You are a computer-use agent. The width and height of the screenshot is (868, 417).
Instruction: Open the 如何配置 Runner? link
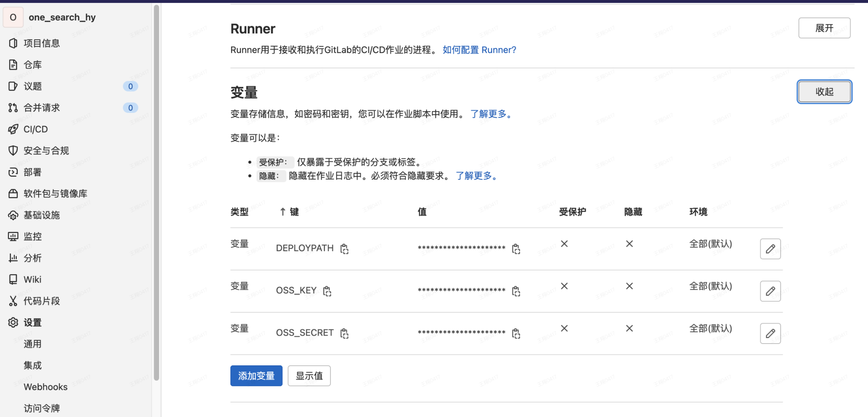tap(479, 50)
